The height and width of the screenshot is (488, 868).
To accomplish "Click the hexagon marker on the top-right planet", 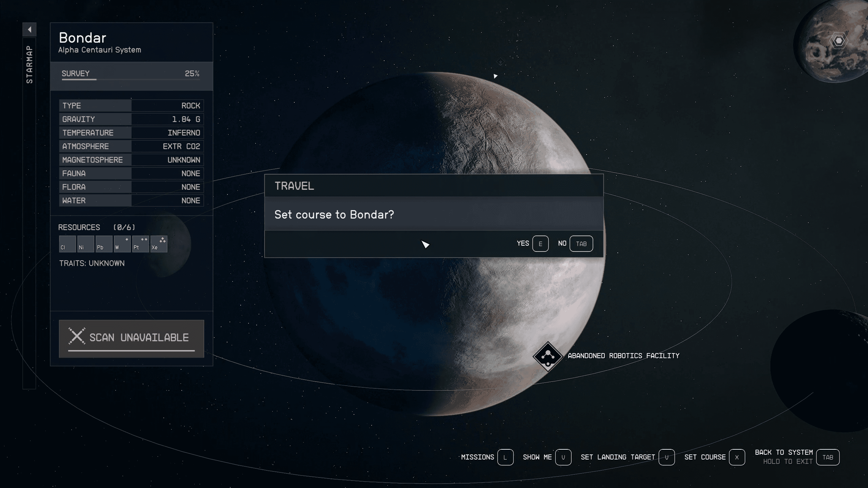I will (839, 41).
